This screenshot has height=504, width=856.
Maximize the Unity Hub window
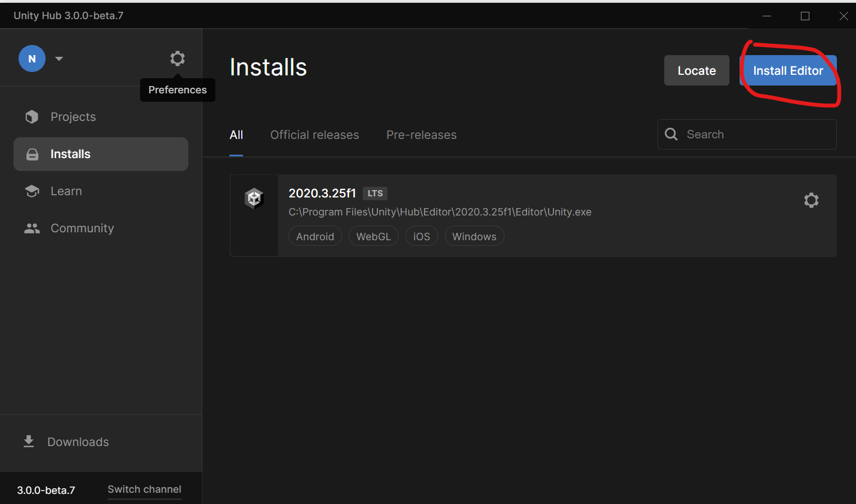point(805,16)
